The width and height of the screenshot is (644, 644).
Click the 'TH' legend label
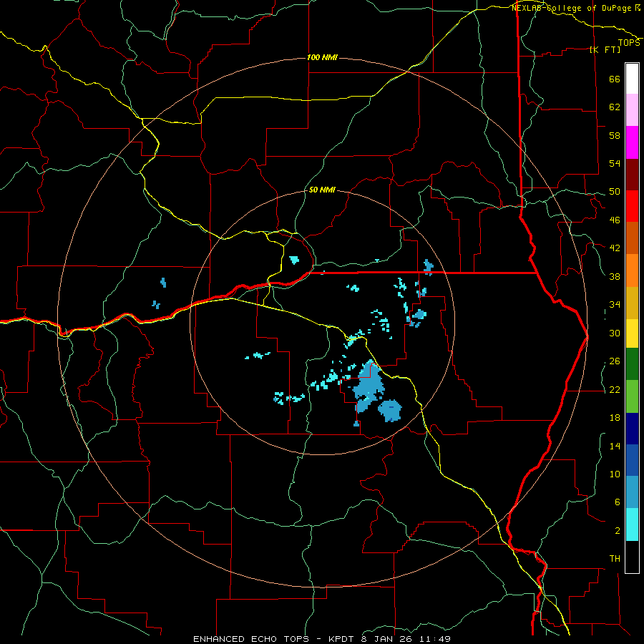tap(615, 559)
